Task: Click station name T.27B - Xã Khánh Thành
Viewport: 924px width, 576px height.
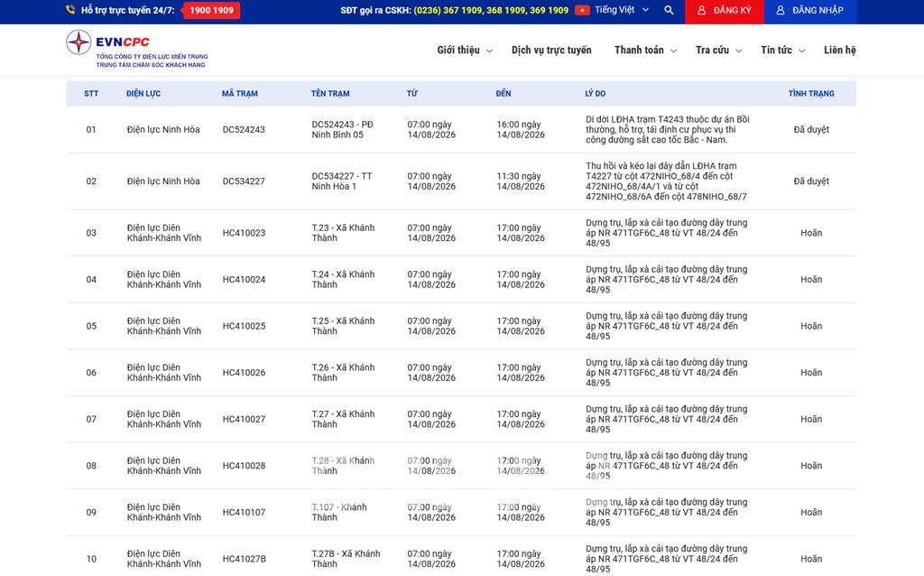Action: [346, 559]
